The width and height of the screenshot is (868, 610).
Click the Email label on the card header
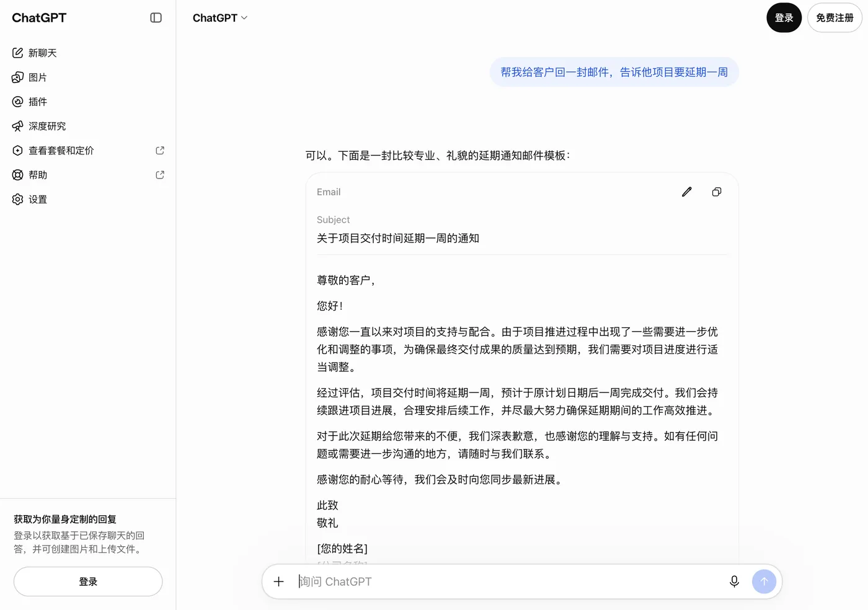tap(329, 192)
